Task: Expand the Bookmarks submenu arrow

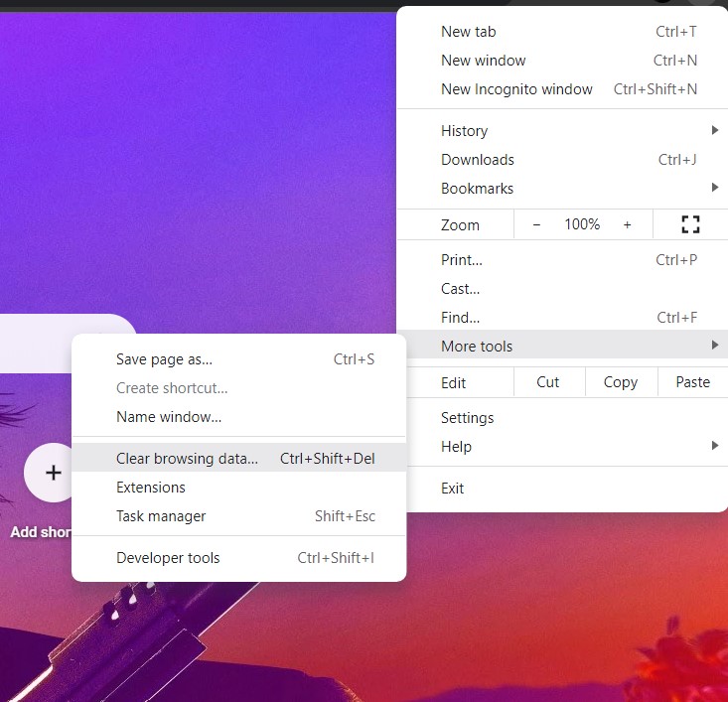Action: coord(715,188)
